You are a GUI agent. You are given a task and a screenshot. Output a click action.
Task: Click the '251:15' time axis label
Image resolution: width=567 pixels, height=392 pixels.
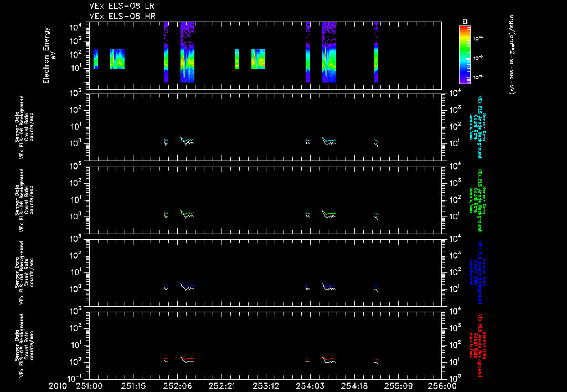[x=133, y=386]
